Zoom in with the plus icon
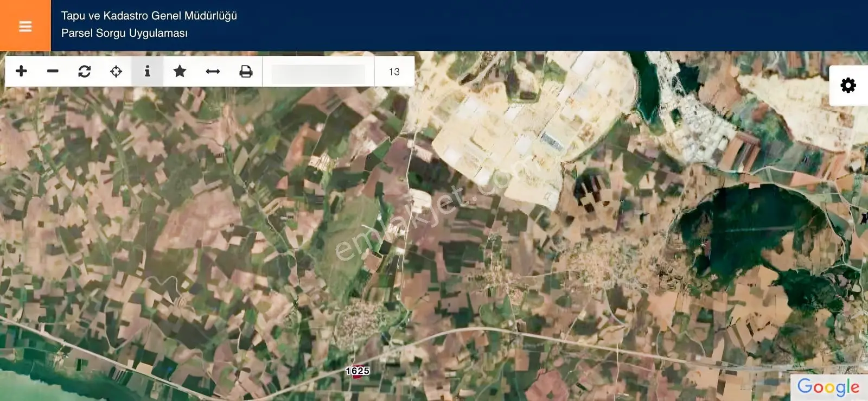Viewport: 868px width, 401px height. coord(21,71)
